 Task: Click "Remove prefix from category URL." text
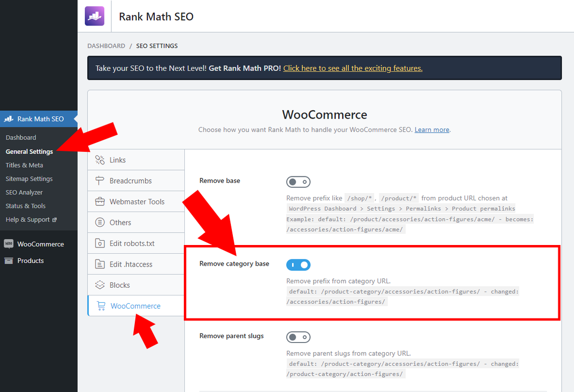338,281
